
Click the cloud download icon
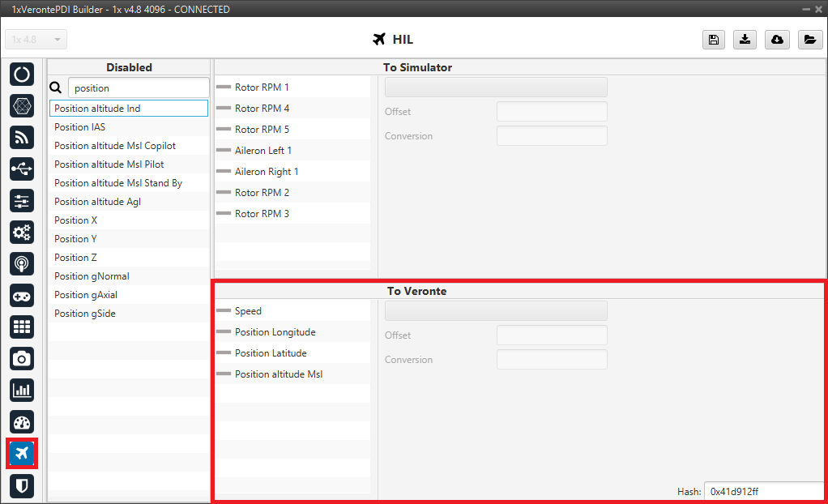777,40
